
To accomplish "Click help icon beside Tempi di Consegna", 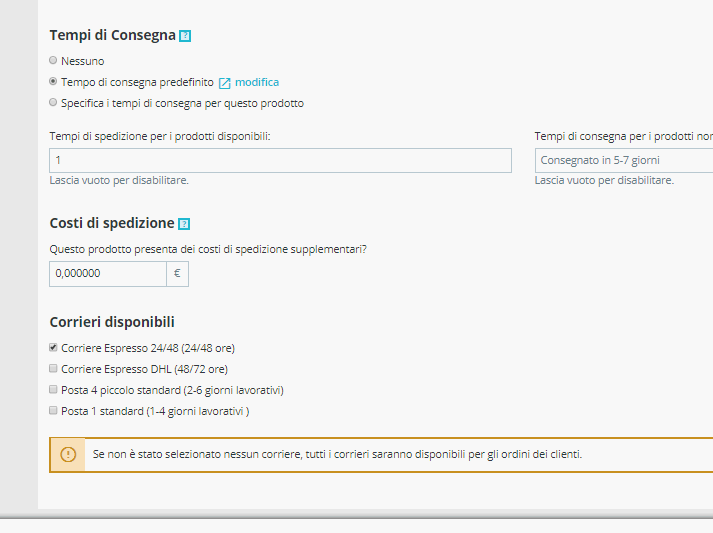I will (185, 36).
